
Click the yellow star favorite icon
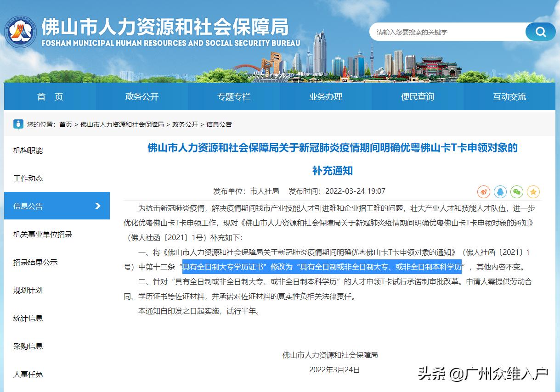(533, 192)
